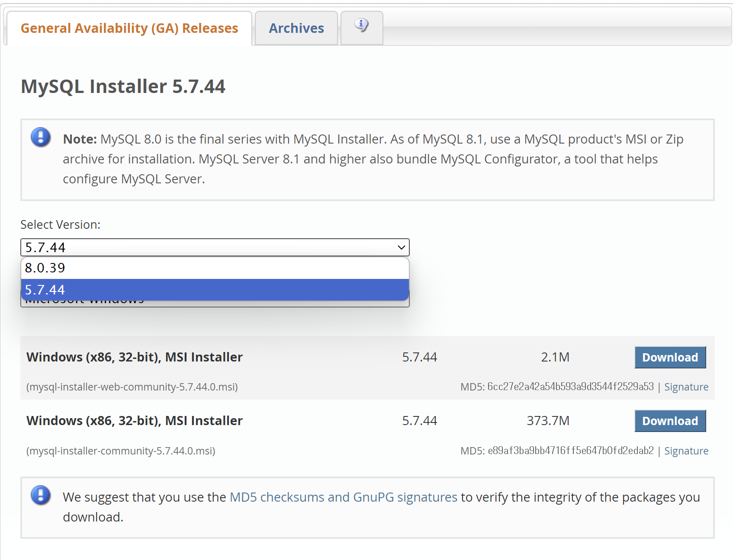
Task: Click the MySQL Installer 5.7.44 heading
Action: (x=123, y=86)
